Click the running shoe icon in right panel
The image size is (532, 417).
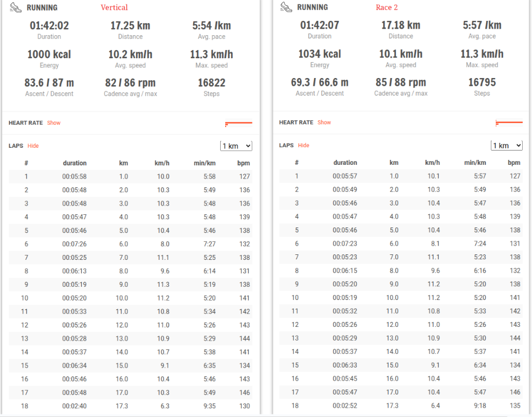point(286,7)
